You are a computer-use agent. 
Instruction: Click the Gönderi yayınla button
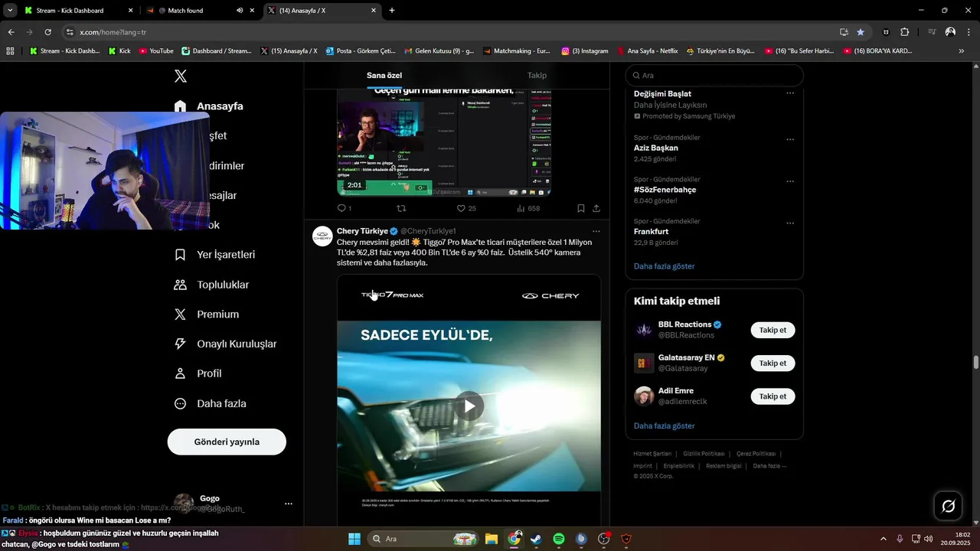pos(227,442)
